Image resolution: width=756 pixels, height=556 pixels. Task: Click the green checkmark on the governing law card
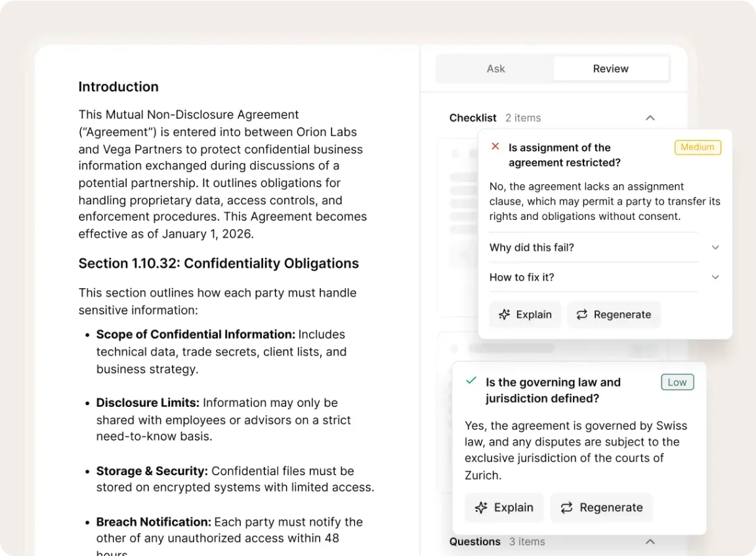[471, 379]
